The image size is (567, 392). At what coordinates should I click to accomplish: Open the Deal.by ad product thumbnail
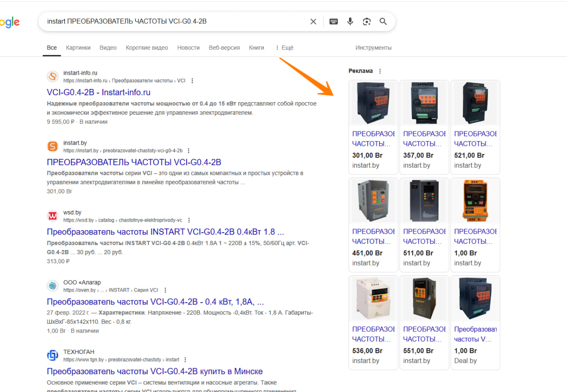coord(475,299)
